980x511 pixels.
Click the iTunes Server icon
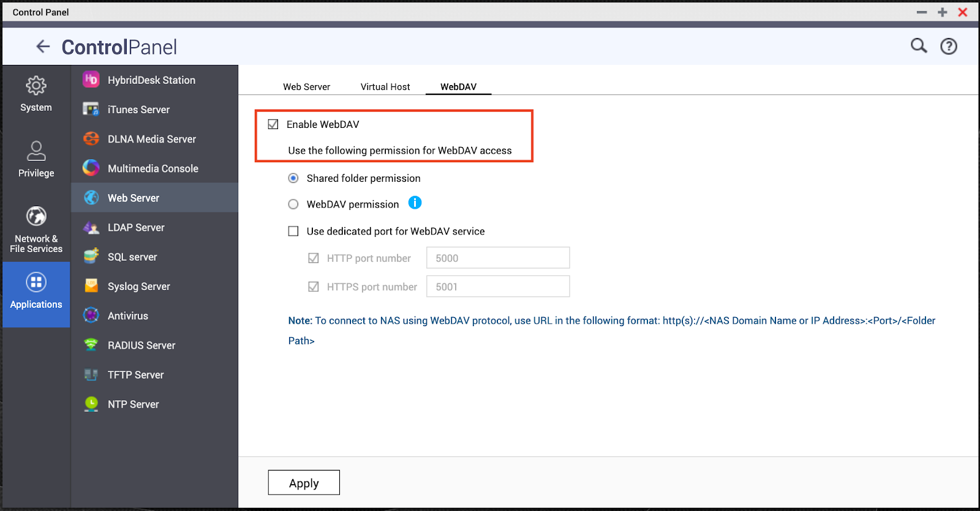91,109
